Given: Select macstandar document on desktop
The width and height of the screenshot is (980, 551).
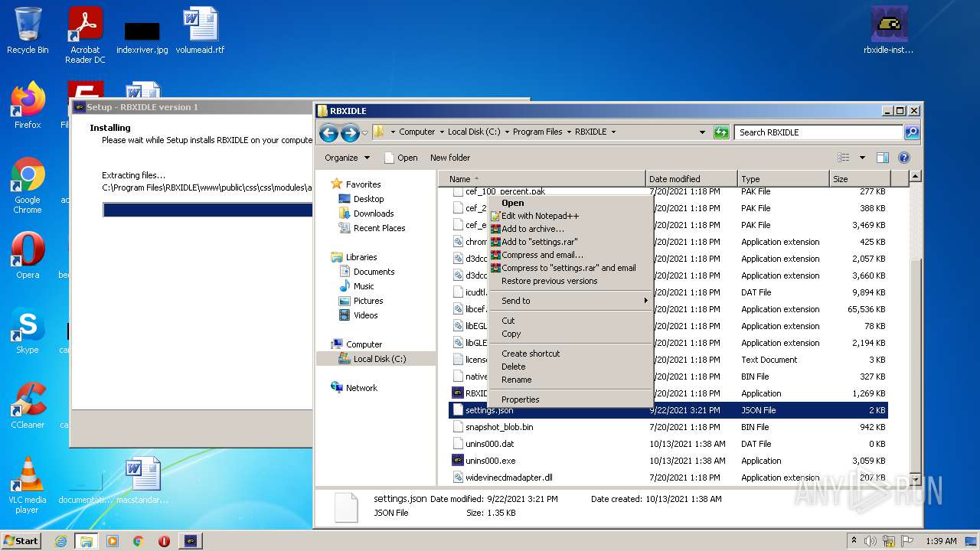Looking at the screenshot, I should 142,481.
